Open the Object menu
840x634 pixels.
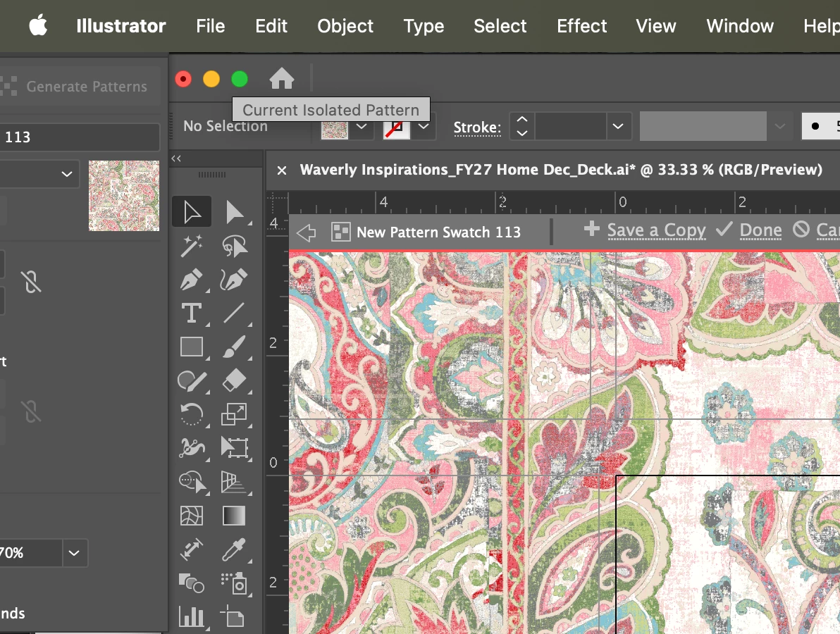[x=345, y=25]
